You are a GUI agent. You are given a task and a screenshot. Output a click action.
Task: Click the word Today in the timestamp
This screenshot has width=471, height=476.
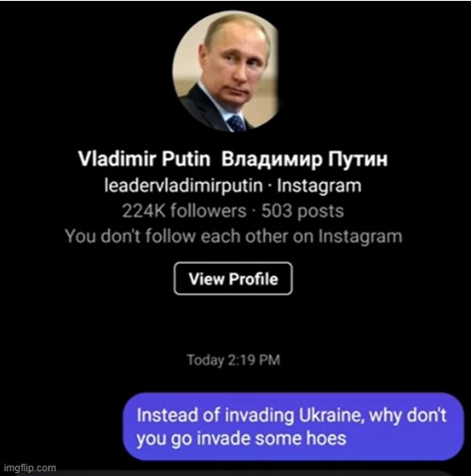(x=205, y=360)
